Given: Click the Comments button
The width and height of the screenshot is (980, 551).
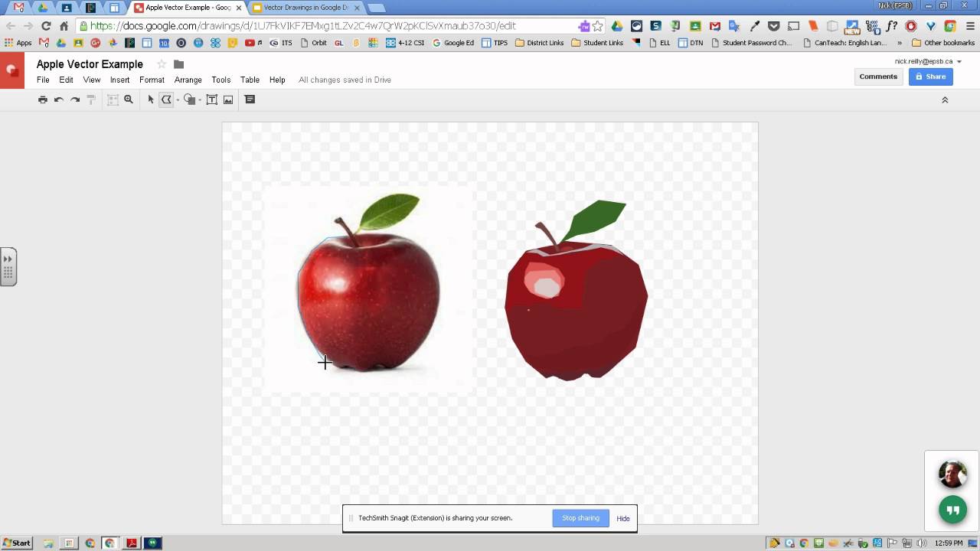Looking at the screenshot, I should pos(878,77).
